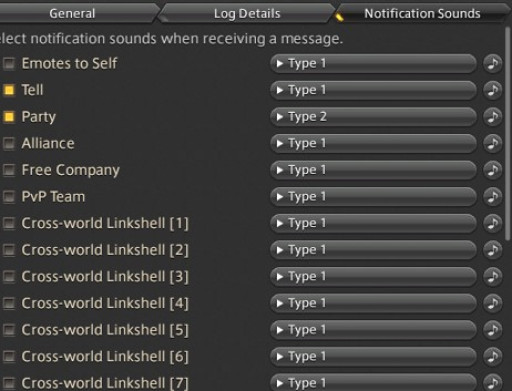Tick the Emotes to Self checkbox
512x391 pixels.
(9, 63)
